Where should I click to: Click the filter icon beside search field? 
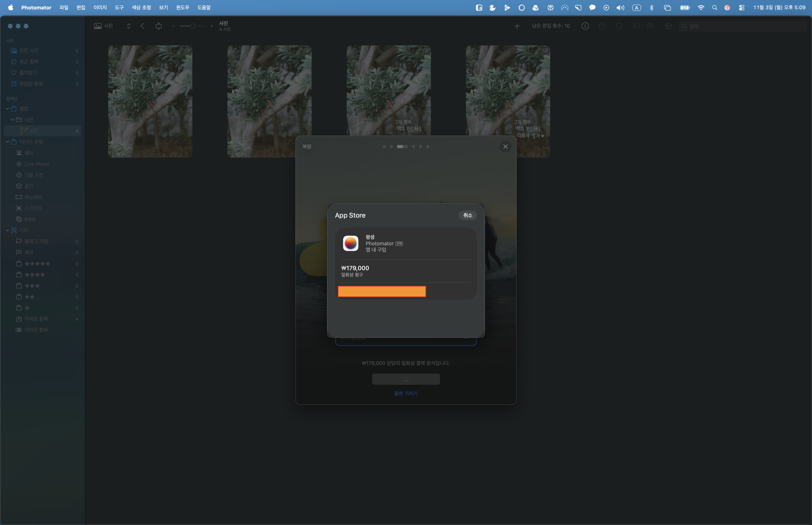pyautogui.click(x=668, y=26)
